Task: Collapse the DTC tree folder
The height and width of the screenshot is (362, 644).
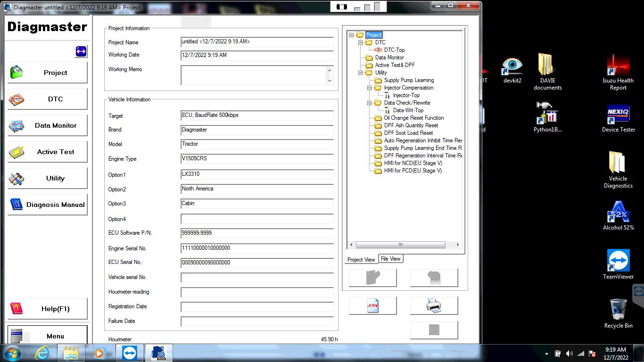Action: pos(361,42)
